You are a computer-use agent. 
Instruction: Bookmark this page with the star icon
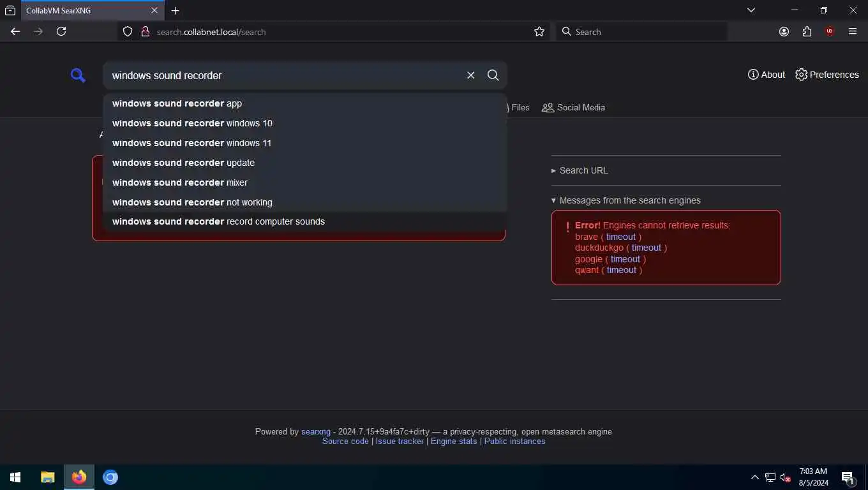539,31
